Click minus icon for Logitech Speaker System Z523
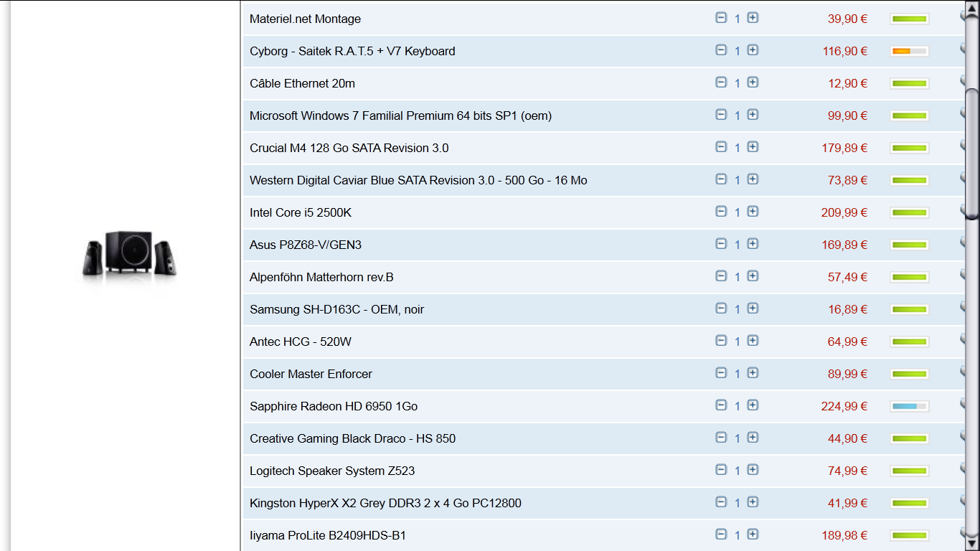Viewport: 980px width, 551px height. (721, 470)
